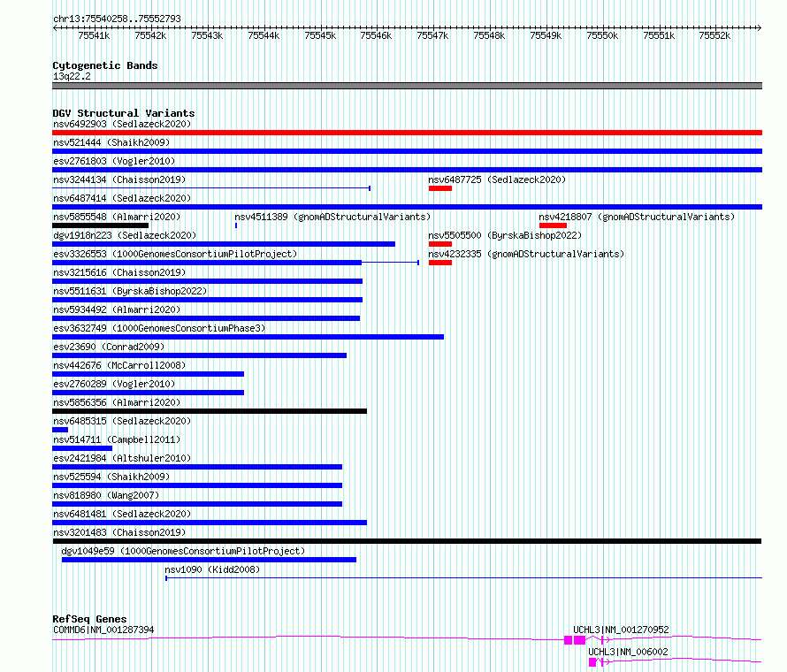Screen dimensions: 787x672
Task: Click nsv5511631 (ByrskaBishop2022) label
Action: (130, 291)
